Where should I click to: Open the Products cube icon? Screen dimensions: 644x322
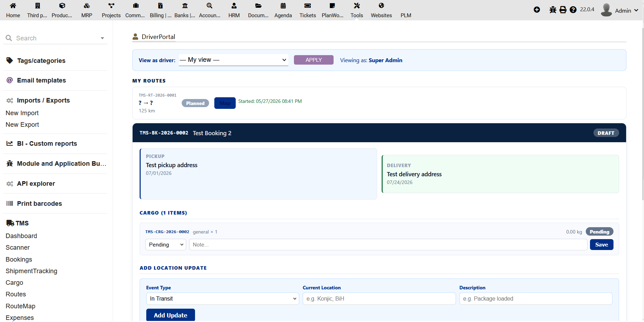point(62,6)
